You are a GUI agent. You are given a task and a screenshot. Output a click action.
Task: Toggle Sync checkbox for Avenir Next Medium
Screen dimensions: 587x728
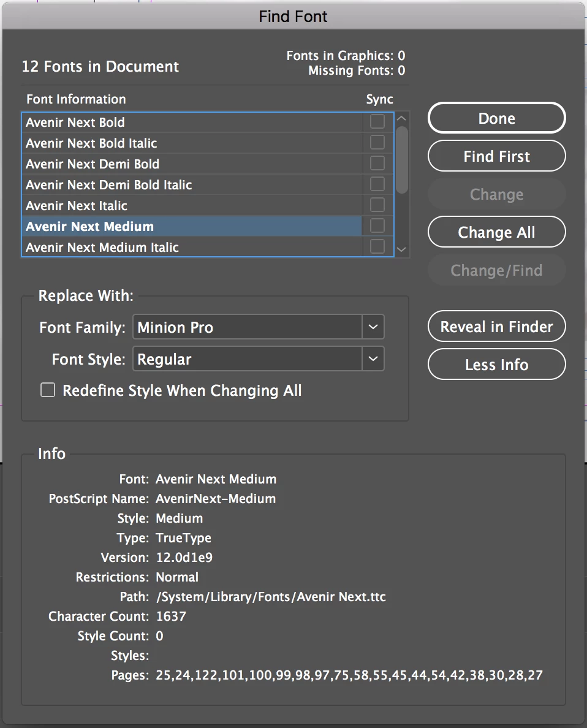[377, 226]
